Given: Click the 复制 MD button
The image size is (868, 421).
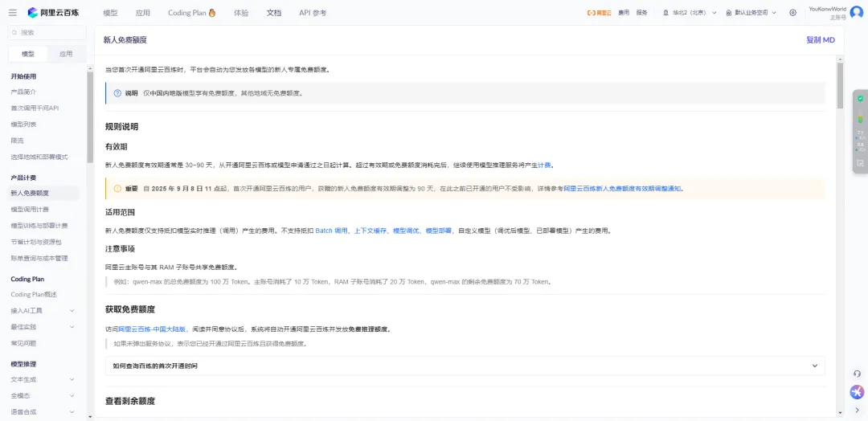Looking at the screenshot, I should tap(821, 40).
